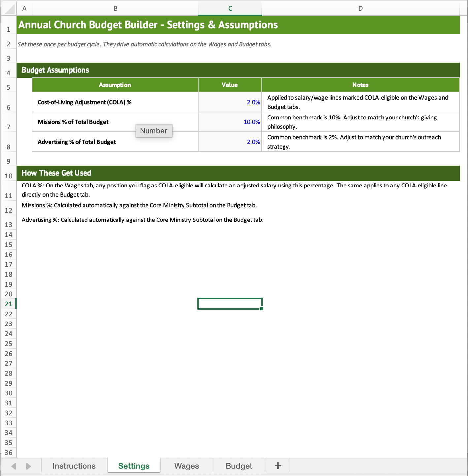
Task: Select the Settings sheet tab
Action: click(134, 466)
